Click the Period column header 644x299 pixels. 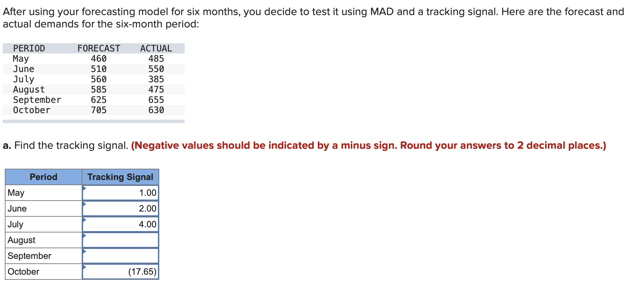(43, 177)
